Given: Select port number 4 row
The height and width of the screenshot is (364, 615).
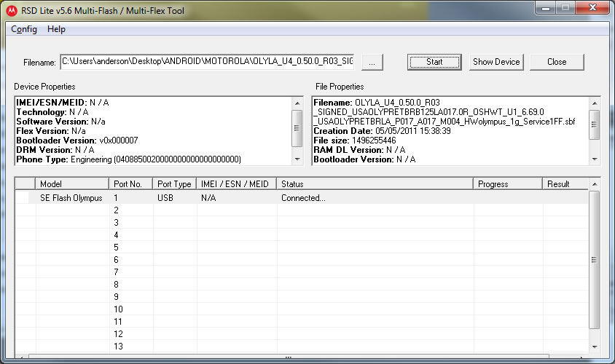Looking at the screenshot, I should (x=301, y=235).
